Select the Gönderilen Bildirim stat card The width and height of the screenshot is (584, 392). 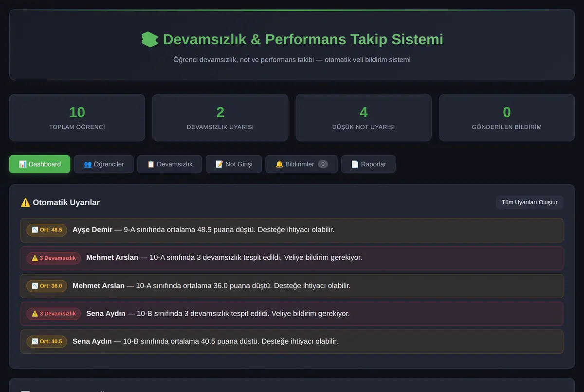(x=507, y=118)
